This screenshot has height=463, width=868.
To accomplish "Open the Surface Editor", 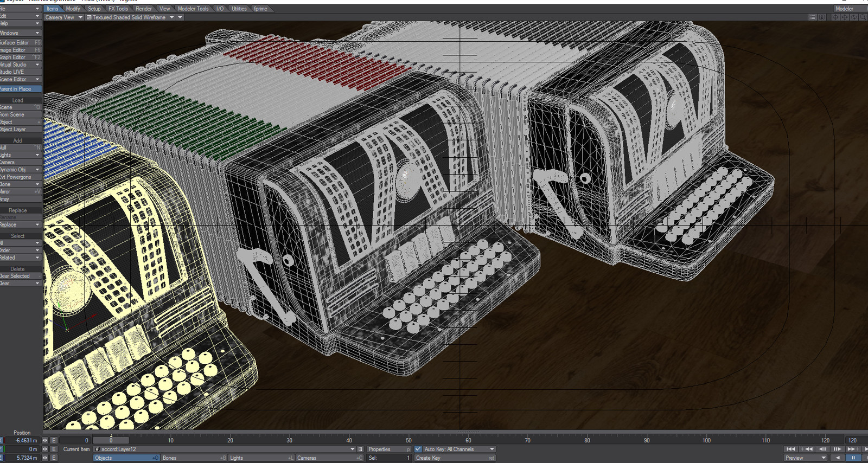I will click(21, 42).
